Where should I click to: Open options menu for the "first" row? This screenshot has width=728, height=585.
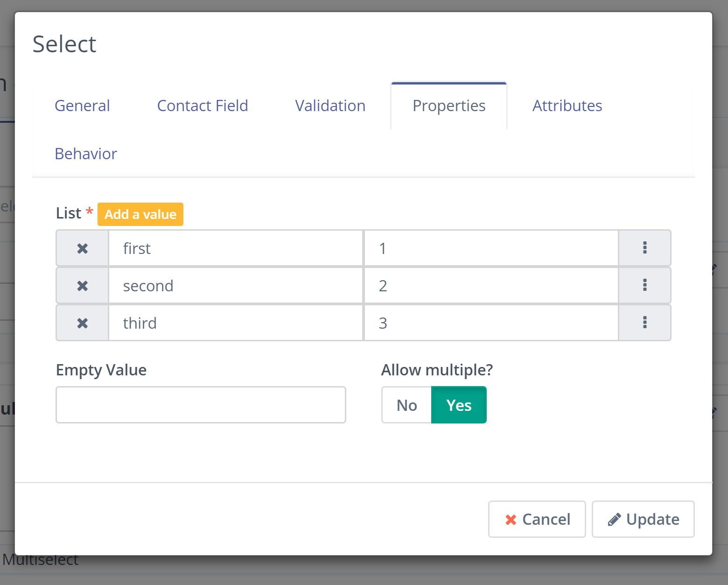click(x=645, y=248)
